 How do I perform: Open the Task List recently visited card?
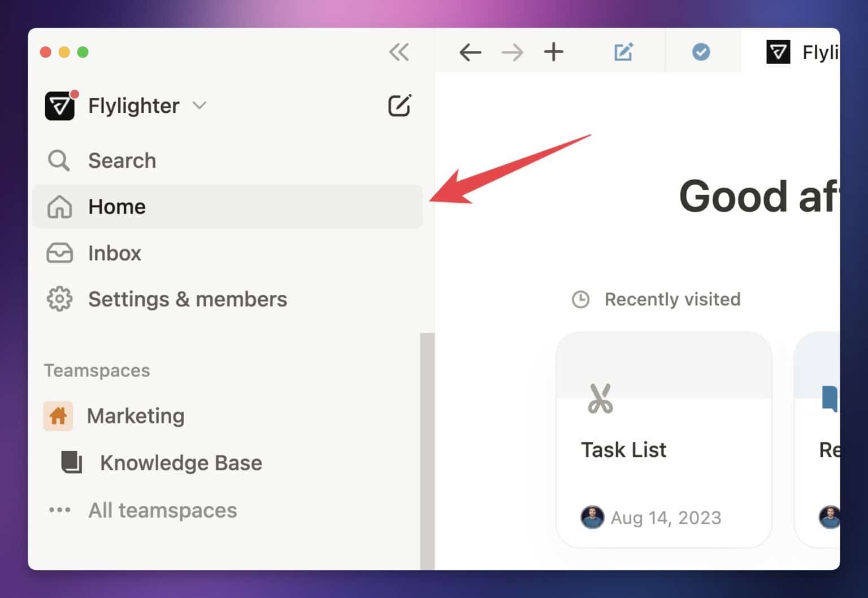point(663,439)
